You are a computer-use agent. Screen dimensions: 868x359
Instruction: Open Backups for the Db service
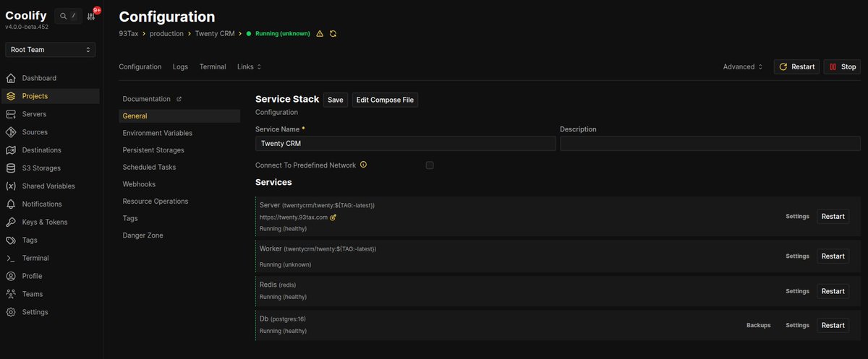(758, 325)
